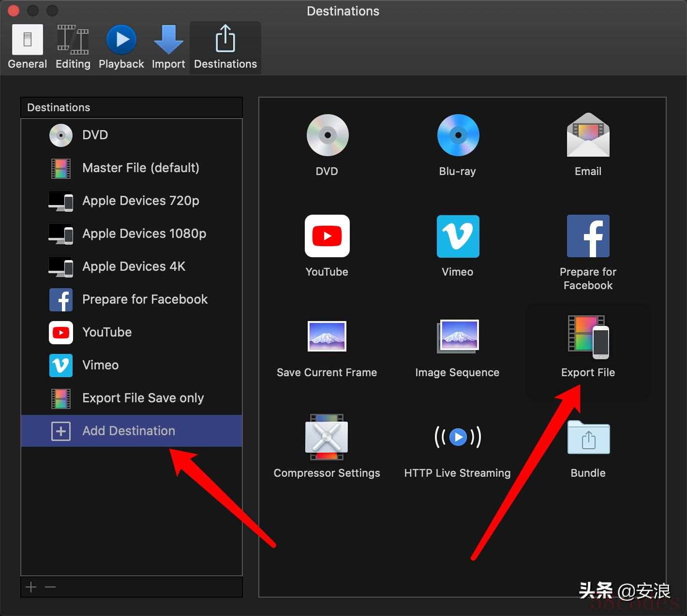The height and width of the screenshot is (616, 687).
Task: Select Apple Devices 4K destination
Action: pos(132,266)
